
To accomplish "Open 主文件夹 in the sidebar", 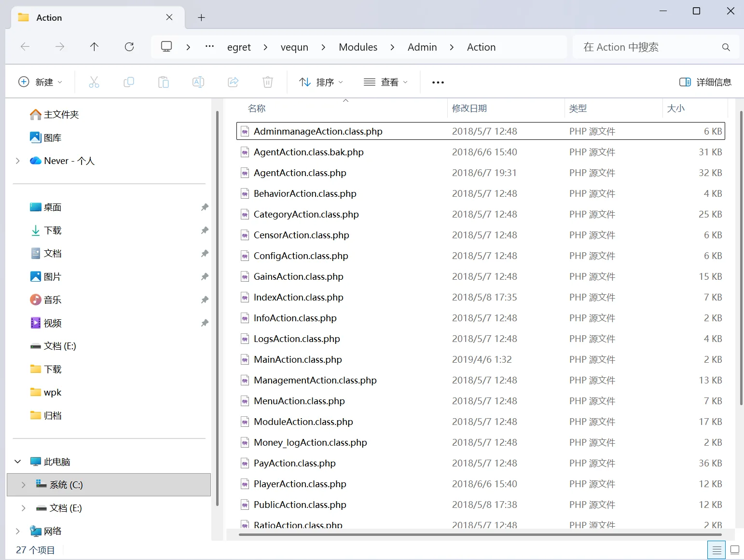I will pos(55,114).
